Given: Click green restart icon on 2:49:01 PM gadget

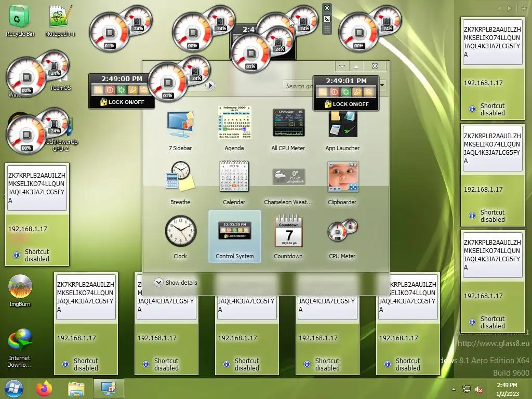Looking at the screenshot, I should (x=345, y=92).
